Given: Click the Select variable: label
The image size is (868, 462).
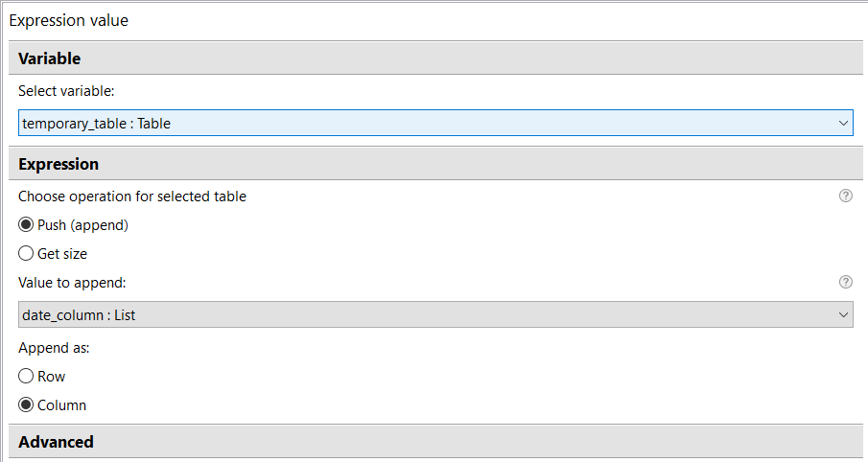Looking at the screenshot, I should (x=66, y=91).
